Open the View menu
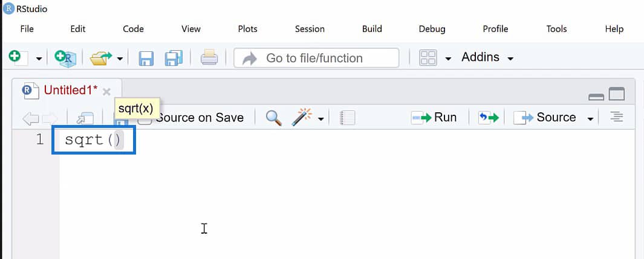The width and height of the screenshot is (644, 259). [x=191, y=29]
